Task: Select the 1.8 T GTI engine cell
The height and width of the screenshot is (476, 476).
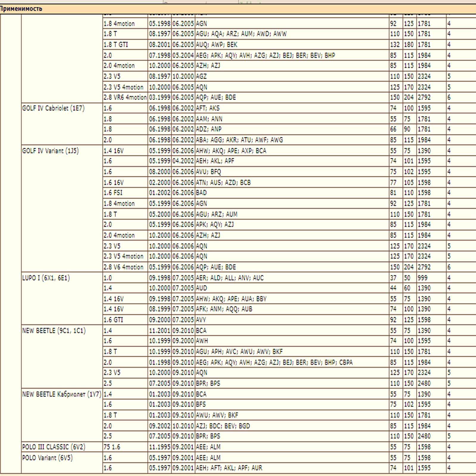Action: [x=116, y=45]
